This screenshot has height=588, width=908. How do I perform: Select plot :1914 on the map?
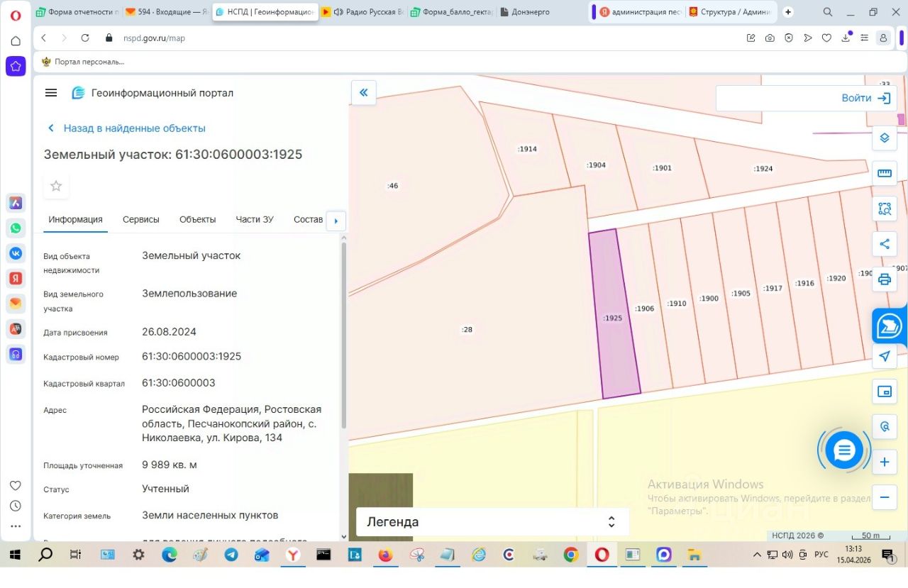pyautogui.click(x=527, y=149)
